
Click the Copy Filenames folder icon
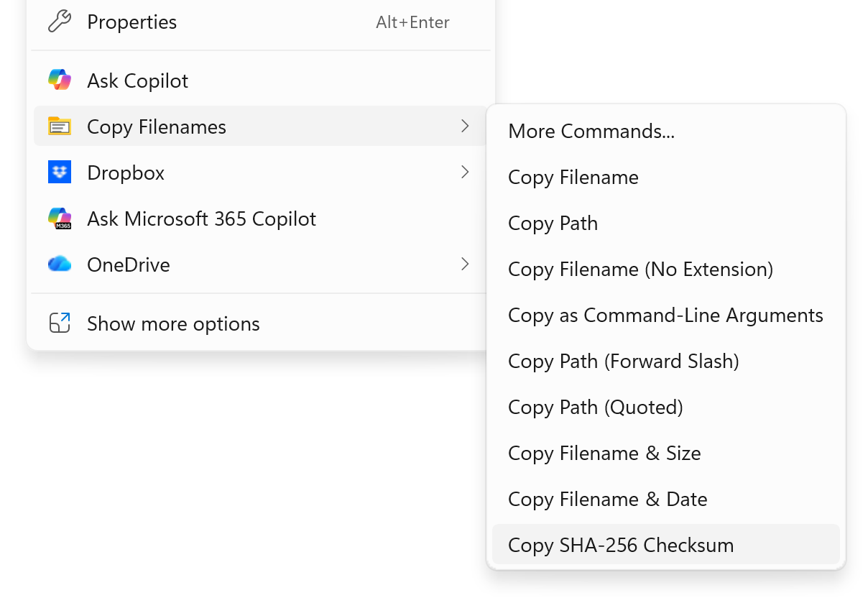click(x=60, y=126)
